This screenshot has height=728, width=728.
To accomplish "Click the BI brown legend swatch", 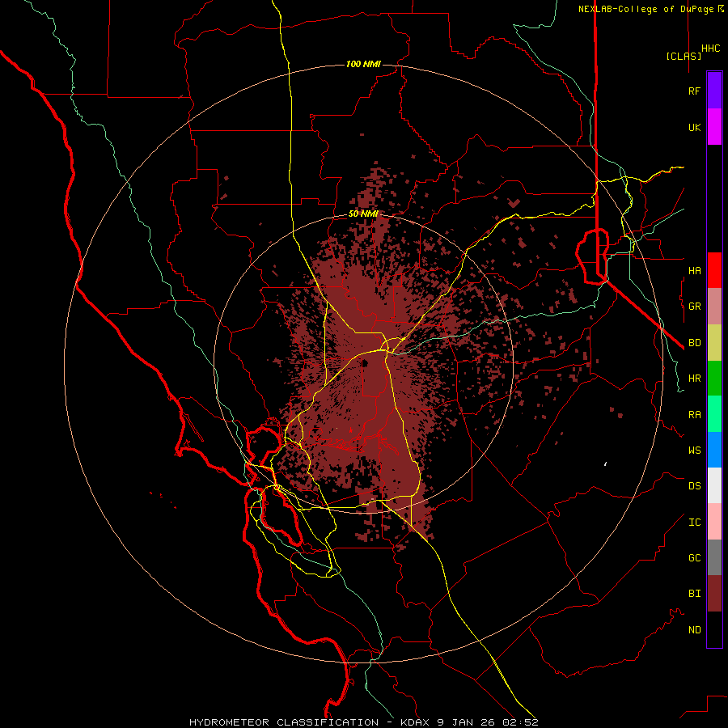I will pos(714,594).
